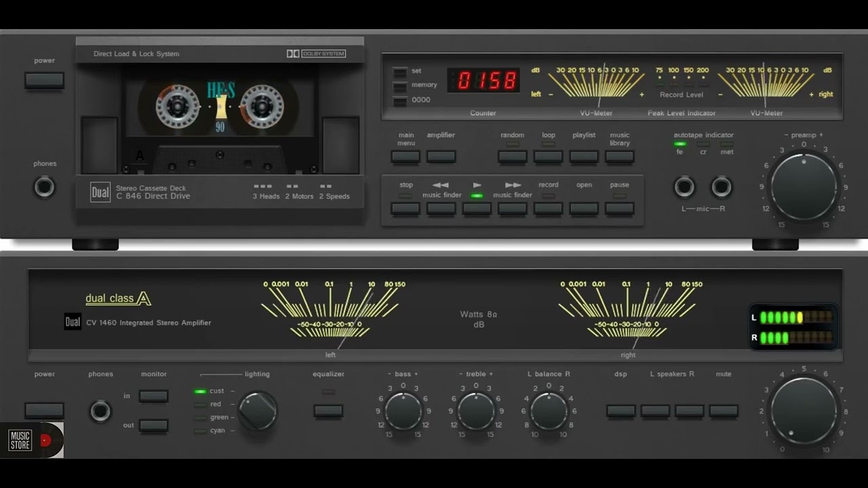
Task: Click the cr autotape indicator LED
Action: tap(703, 144)
